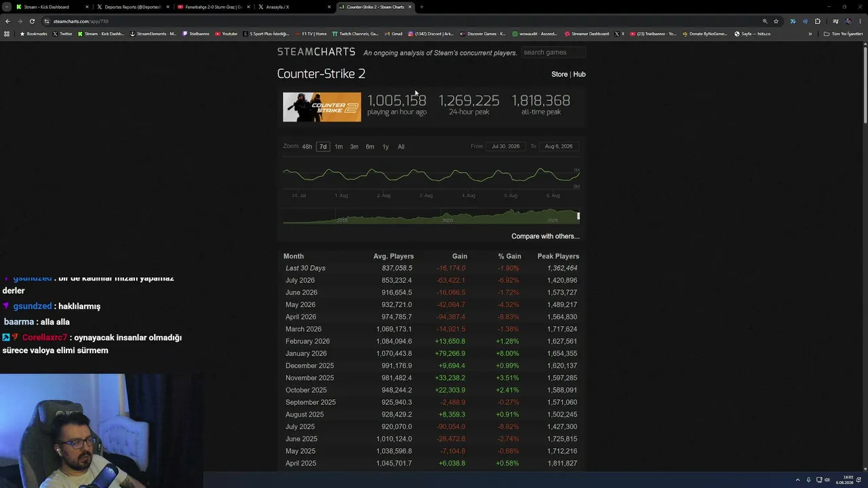Switch to the Anasayfa / X tab
The image size is (868, 488).
pyautogui.click(x=294, y=7)
